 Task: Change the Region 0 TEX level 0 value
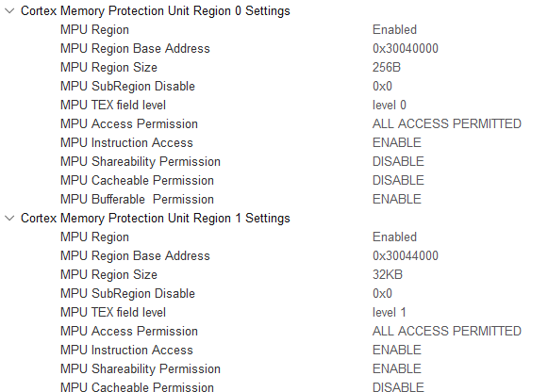click(389, 106)
